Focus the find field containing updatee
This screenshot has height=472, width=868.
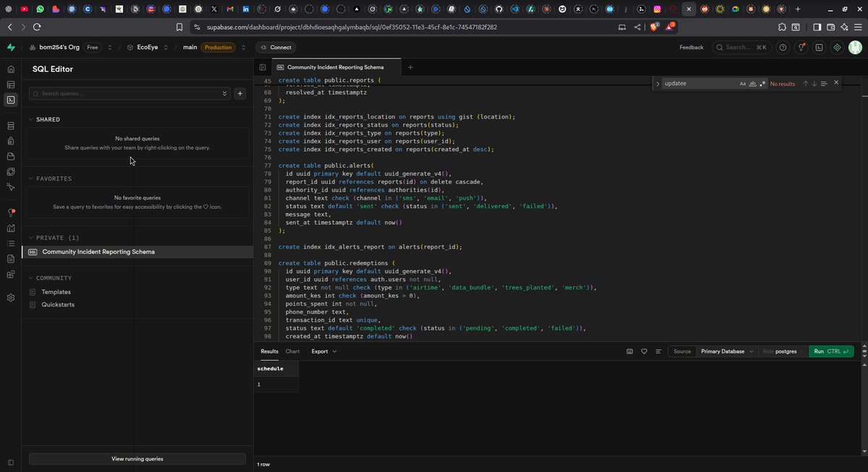699,84
